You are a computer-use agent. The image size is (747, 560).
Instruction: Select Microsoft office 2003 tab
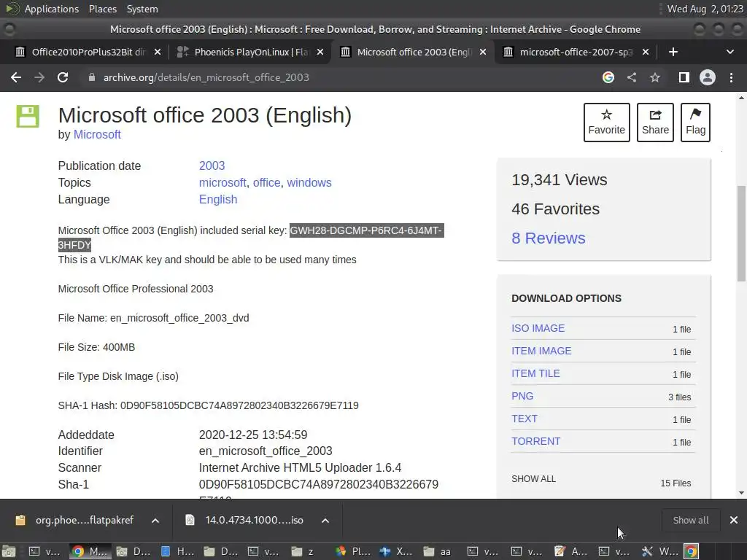414,52
